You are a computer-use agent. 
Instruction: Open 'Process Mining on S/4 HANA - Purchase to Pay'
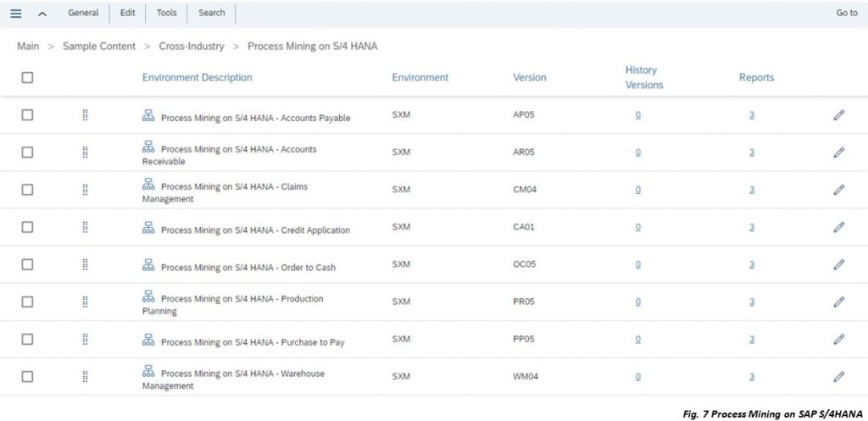click(x=253, y=342)
